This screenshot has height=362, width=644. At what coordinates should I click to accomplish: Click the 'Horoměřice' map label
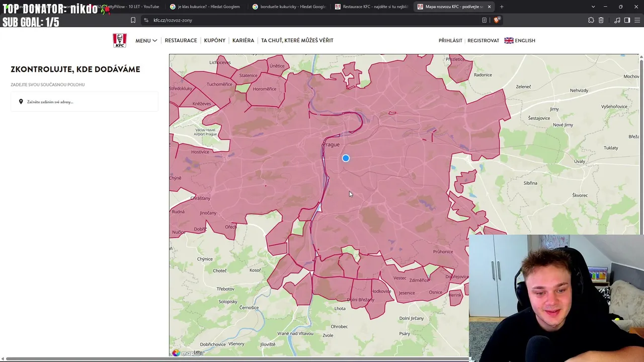[x=265, y=89]
